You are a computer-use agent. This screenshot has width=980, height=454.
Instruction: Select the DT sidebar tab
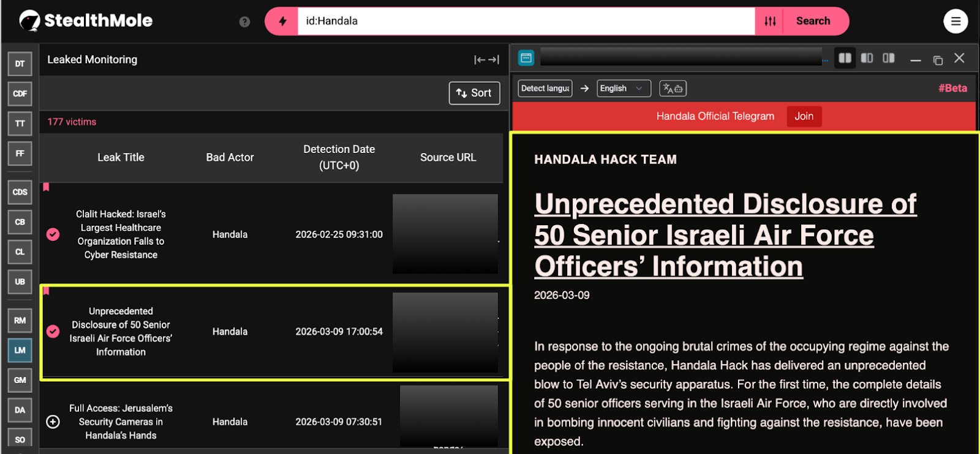(x=20, y=64)
